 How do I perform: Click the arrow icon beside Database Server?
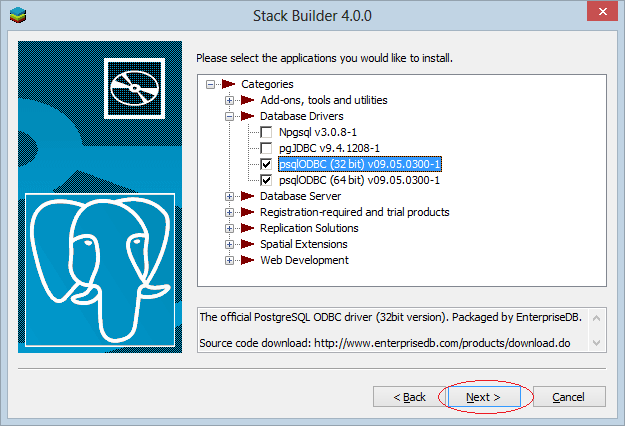248,196
